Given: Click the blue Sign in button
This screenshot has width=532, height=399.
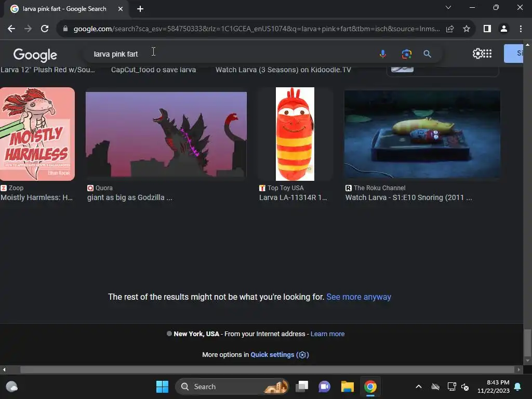Looking at the screenshot, I should (x=513, y=54).
